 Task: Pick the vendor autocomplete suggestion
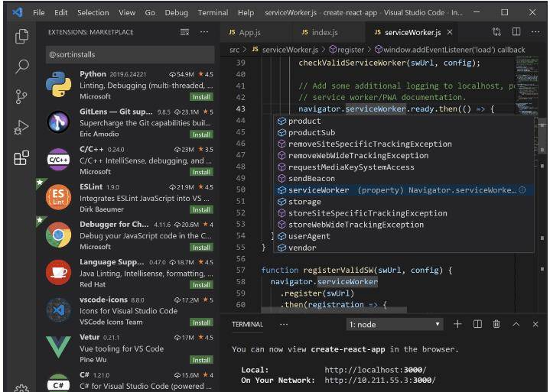[403, 248]
